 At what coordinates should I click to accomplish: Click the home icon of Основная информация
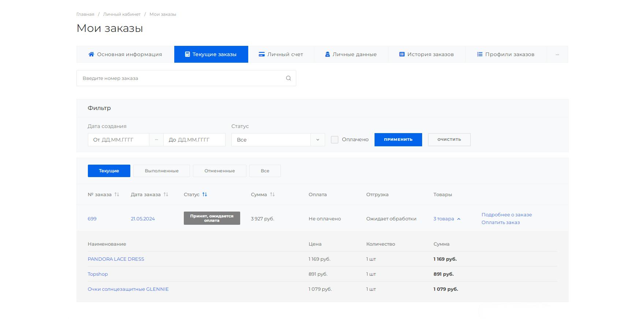pyautogui.click(x=91, y=54)
